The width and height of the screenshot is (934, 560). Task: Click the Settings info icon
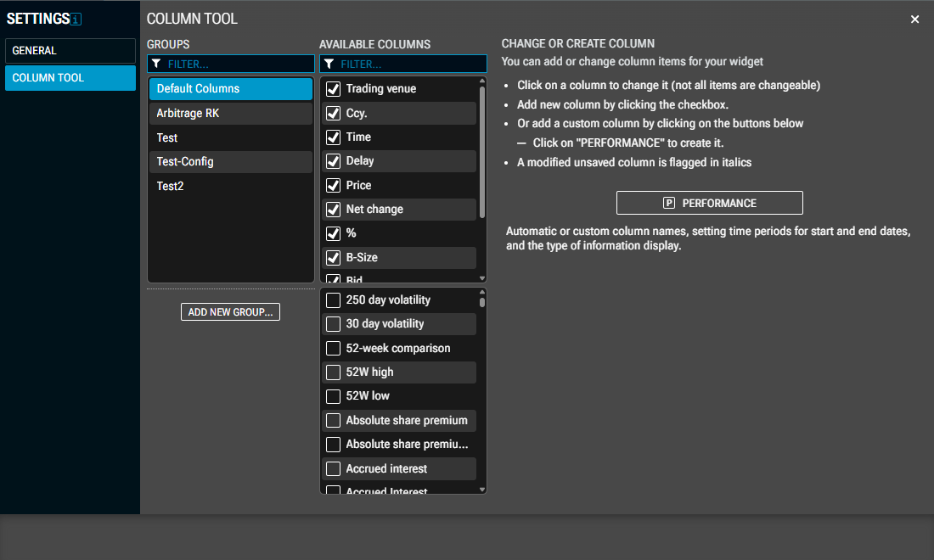pyautogui.click(x=76, y=20)
